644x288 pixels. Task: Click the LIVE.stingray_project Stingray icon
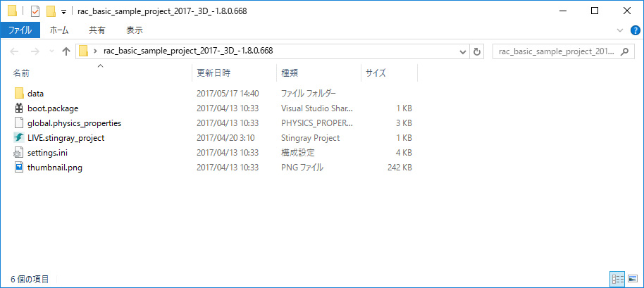(19, 138)
